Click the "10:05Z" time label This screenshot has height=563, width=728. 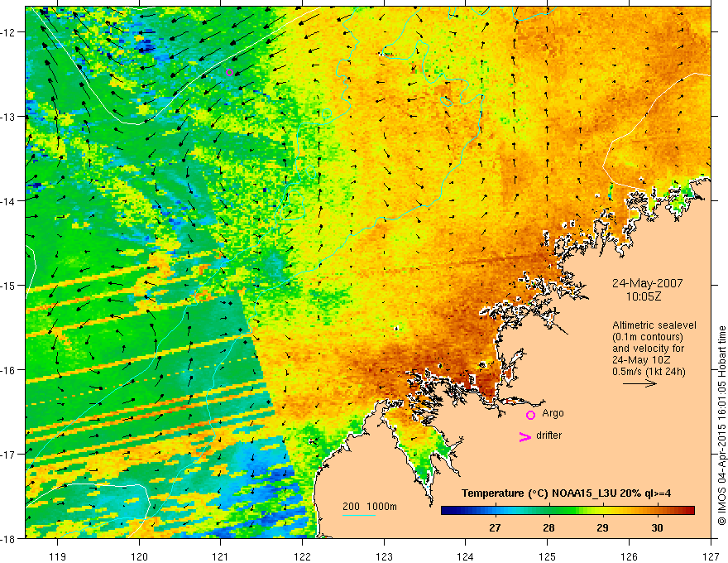tap(644, 296)
